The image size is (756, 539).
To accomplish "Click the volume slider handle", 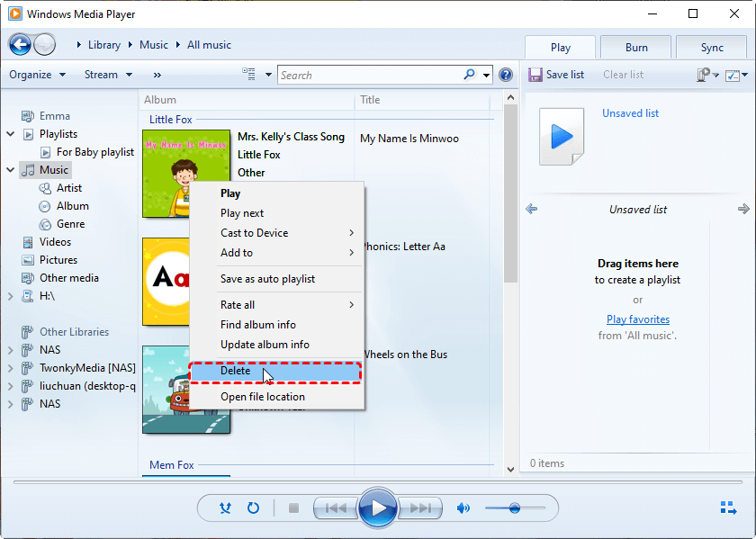I will [515, 508].
